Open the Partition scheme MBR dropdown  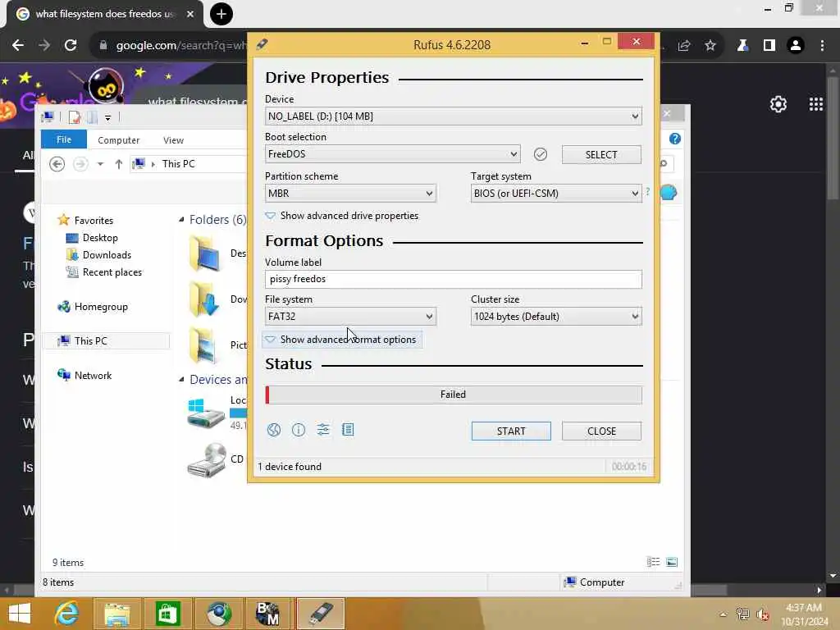[350, 194]
